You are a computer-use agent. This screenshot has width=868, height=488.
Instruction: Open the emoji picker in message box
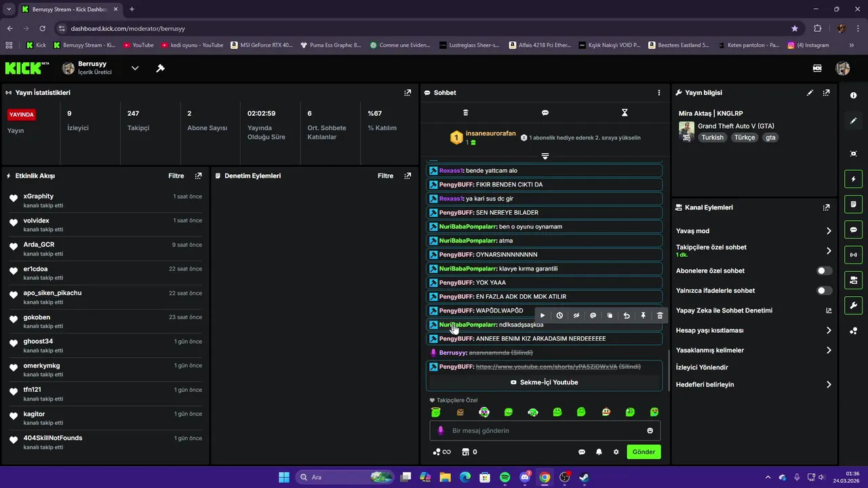(650, 430)
